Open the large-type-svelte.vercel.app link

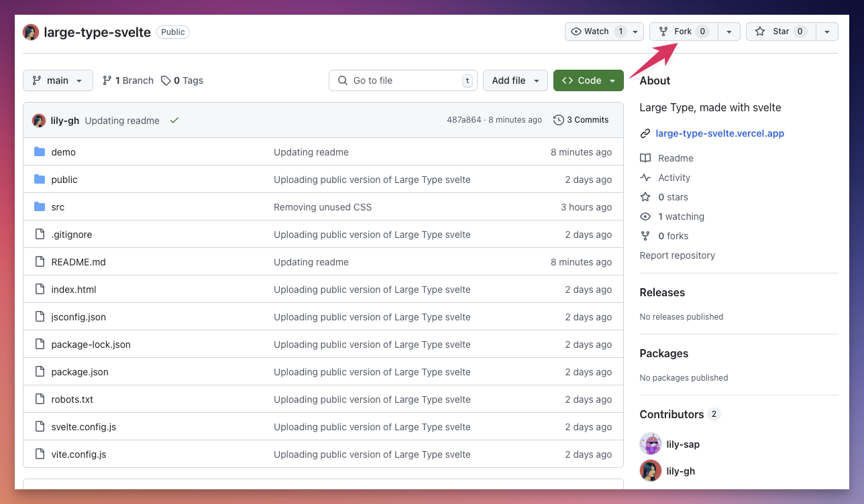coord(720,133)
